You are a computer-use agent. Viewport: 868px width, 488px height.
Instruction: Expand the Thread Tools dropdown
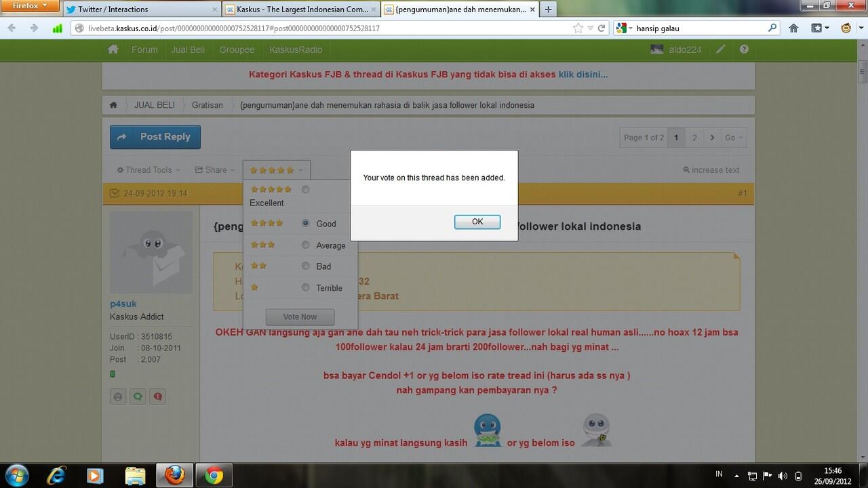(x=149, y=170)
